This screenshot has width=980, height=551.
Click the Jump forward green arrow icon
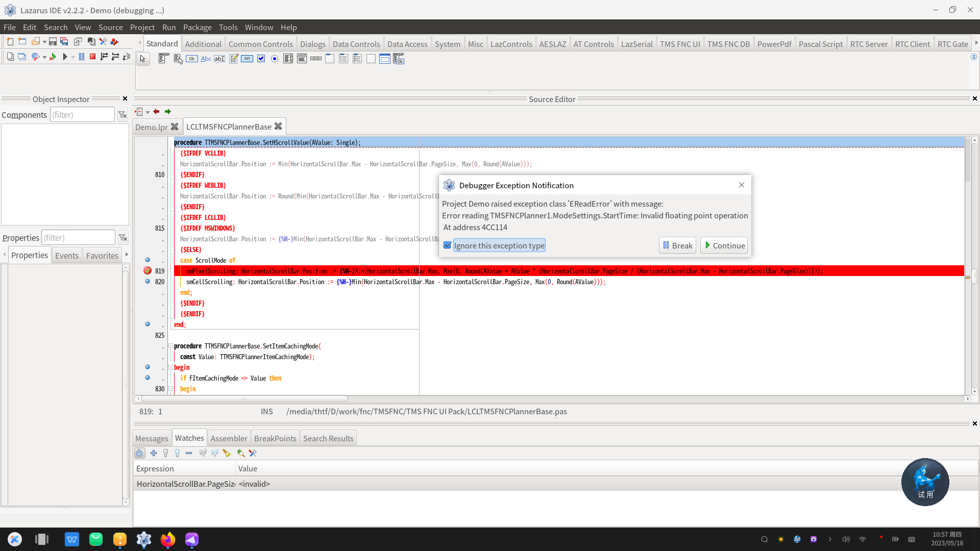pyautogui.click(x=167, y=111)
